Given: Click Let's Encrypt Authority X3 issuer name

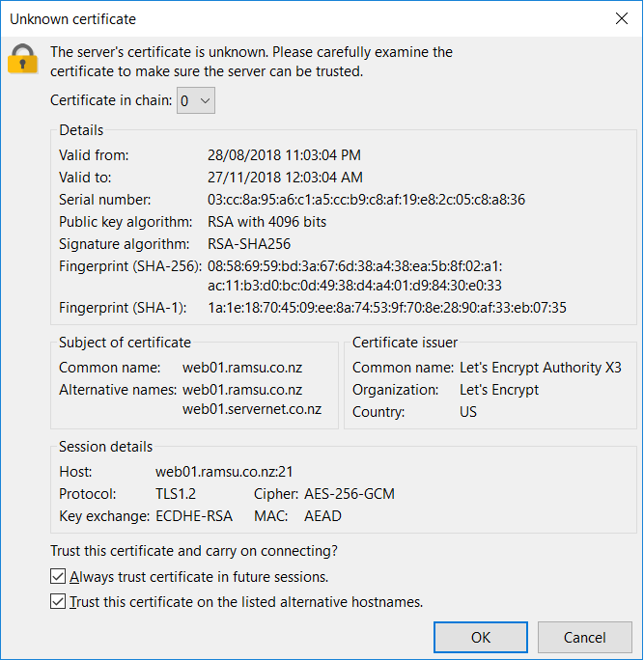Looking at the screenshot, I should [541, 368].
